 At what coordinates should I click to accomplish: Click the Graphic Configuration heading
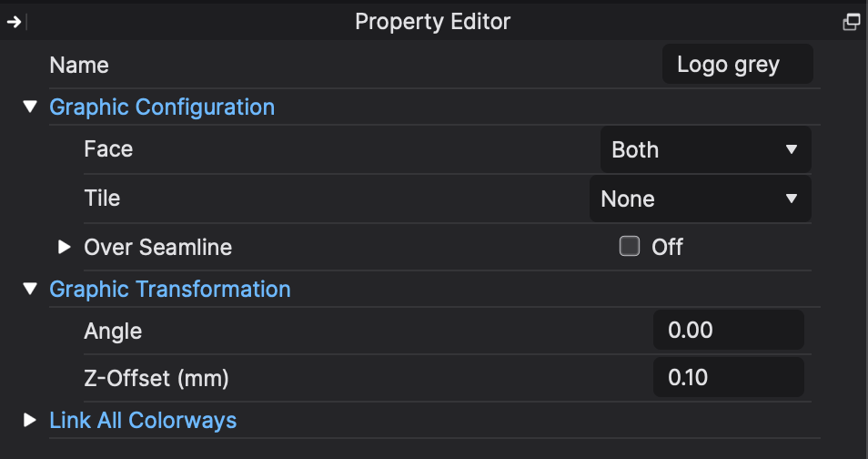162,107
